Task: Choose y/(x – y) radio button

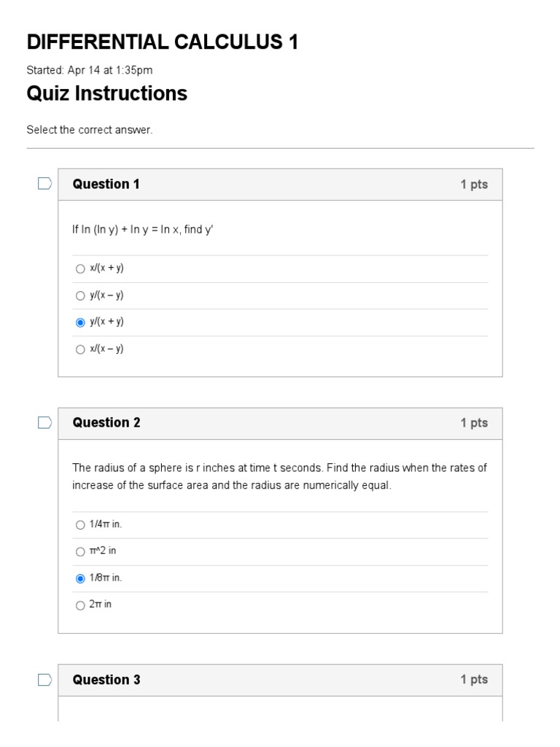Action: point(80,295)
